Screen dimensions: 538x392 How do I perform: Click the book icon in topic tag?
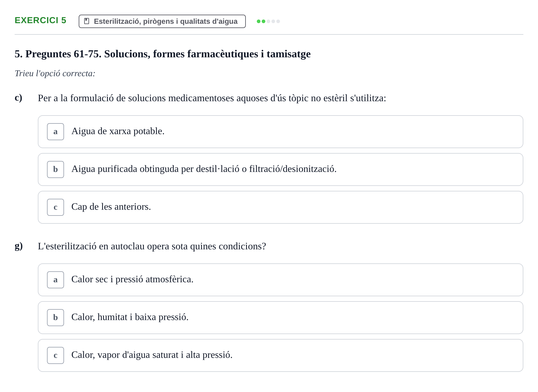pyautogui.click(x=87, y=21)
